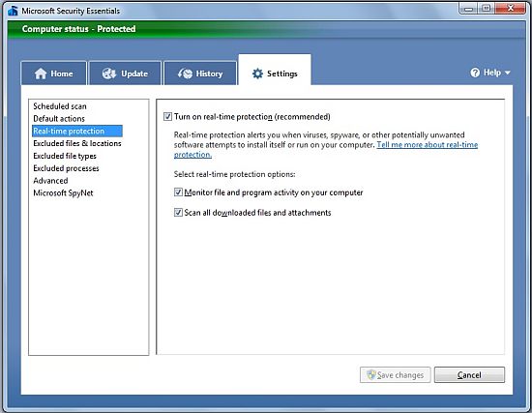This screenshot has width=532, height=413.
Task: Maximize the Security Essentials window
Action: pyautogui.click(x=487, y=8)
